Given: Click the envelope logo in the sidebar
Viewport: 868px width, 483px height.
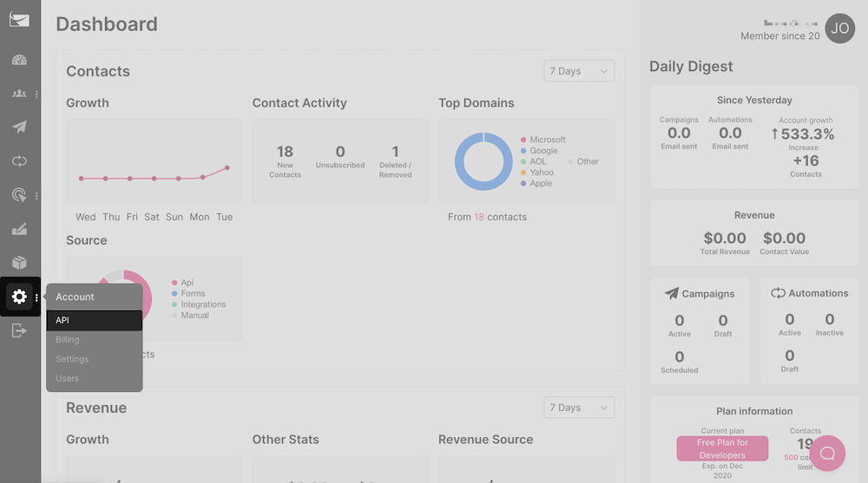Looking at the screenshot, I should [19, 20].
